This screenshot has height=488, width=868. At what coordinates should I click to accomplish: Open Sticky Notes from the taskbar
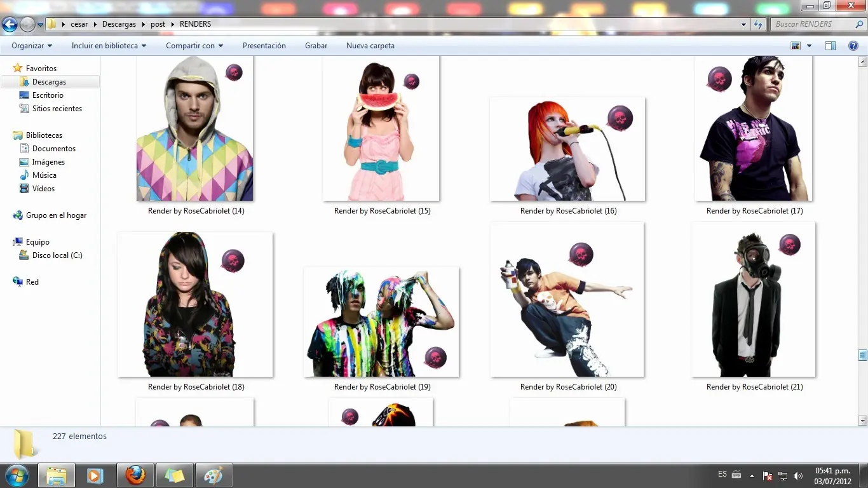tap(174, 475)
